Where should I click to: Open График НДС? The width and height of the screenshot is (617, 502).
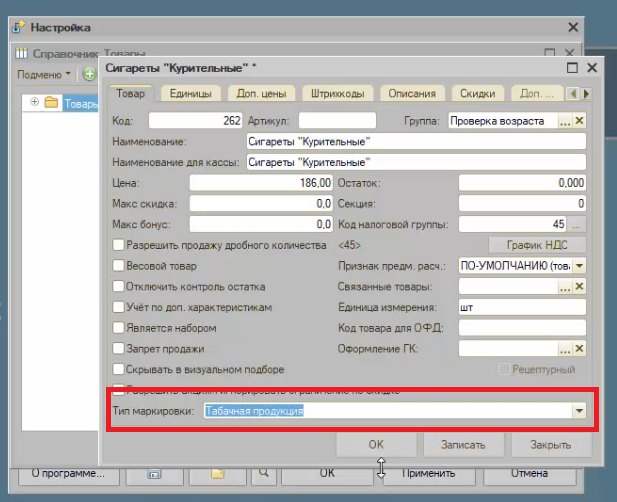pyautogui.click(x=537, y=245)
